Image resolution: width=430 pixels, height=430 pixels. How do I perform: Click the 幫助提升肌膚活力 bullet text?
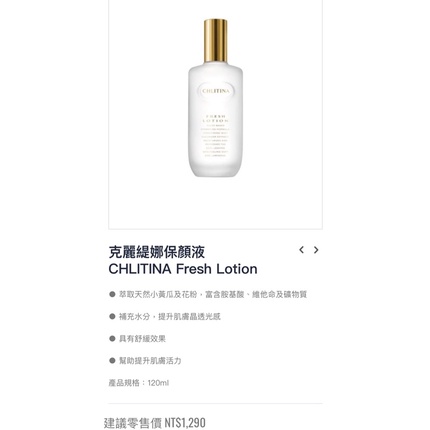[x=150, y=361]
